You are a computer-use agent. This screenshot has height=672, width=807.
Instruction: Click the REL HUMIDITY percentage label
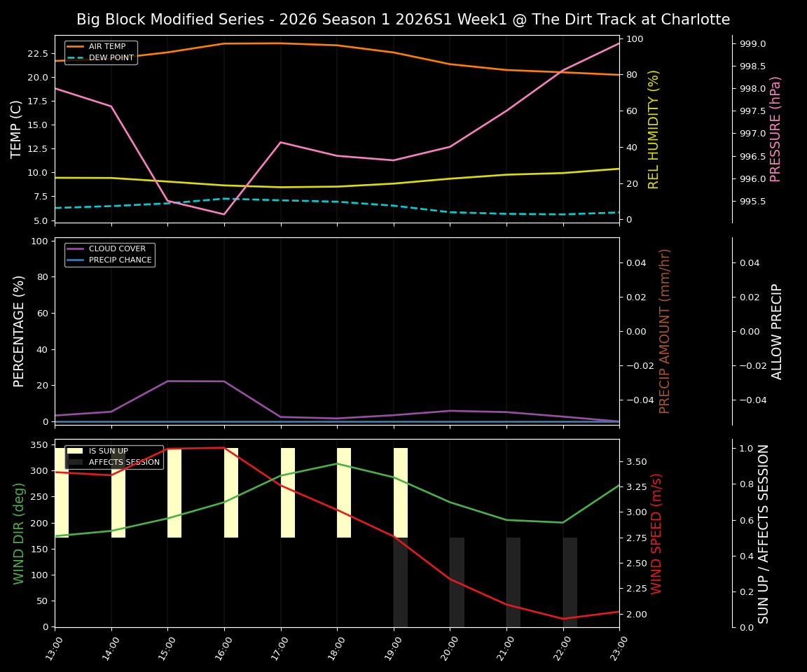[x=655, y=129]
